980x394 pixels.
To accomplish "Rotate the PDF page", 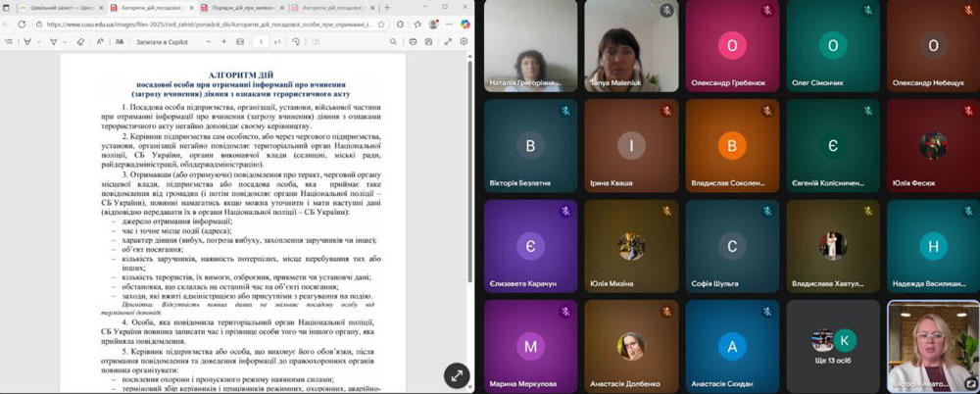I will 295,42.
